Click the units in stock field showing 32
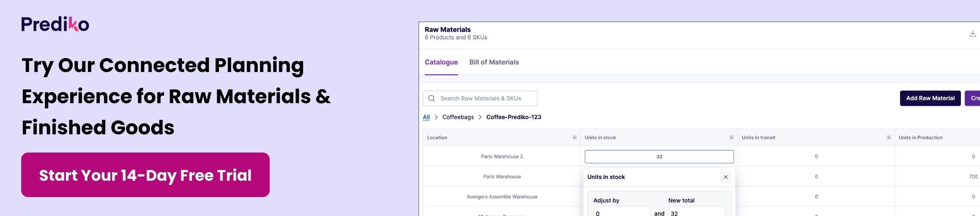 (x=659, y=157)
